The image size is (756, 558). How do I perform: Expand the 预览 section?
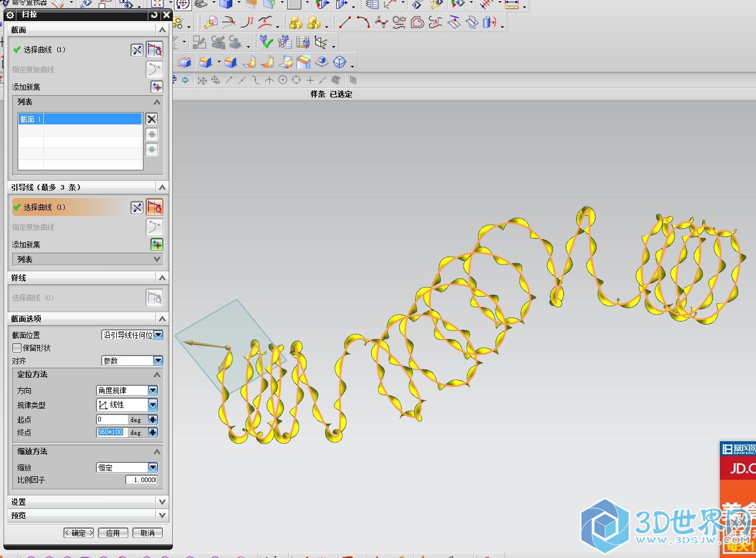point(162,515)
